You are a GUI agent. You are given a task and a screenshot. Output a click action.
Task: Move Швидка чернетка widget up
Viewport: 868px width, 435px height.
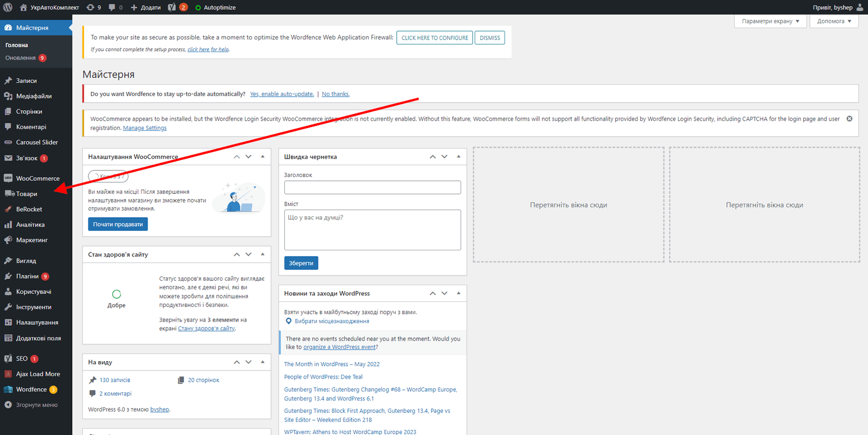click(432, 156)
